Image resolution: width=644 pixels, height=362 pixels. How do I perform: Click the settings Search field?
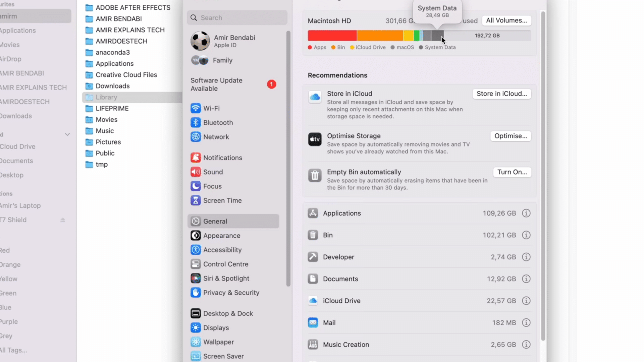pos(237,18)
